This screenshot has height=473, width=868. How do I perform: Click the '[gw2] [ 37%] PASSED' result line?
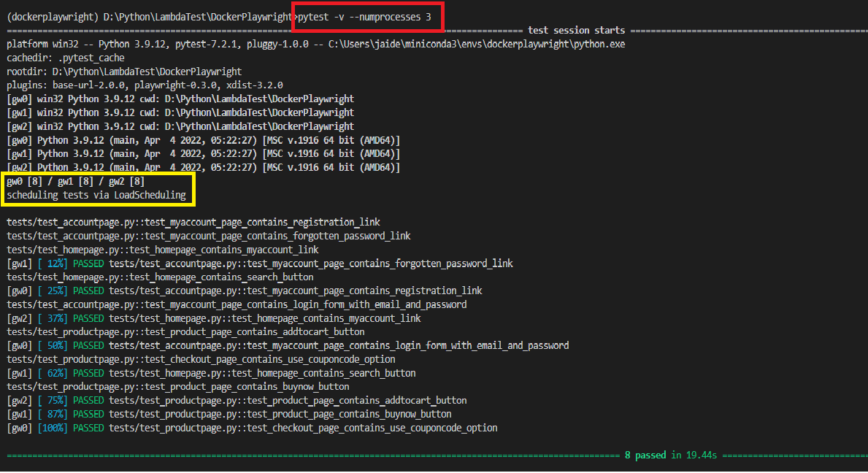pos(214,319)
